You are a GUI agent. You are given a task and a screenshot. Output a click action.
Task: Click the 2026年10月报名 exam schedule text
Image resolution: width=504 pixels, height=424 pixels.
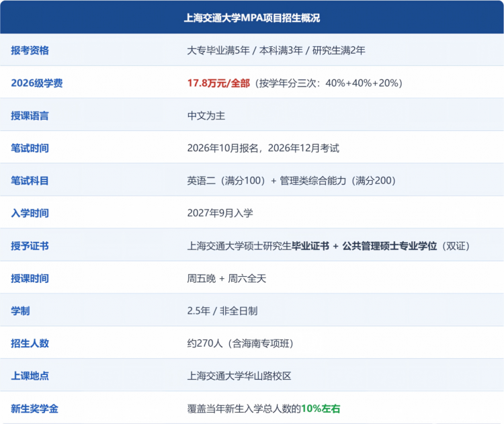[222, 149]
